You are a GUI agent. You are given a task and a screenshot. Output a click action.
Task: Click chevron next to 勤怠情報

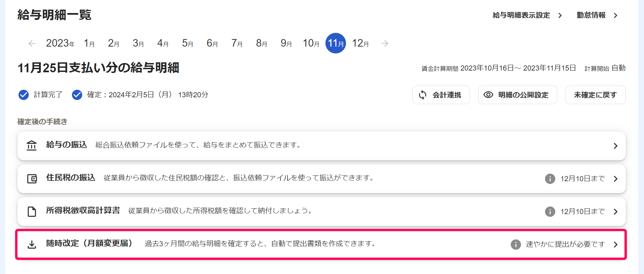pyautogui.click(x=616, y=15)
